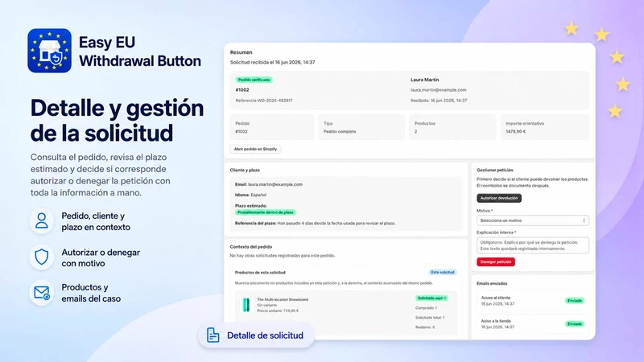
Task: Click The Multi-location Snowboard product name
Action: click(x=283, y=299)
